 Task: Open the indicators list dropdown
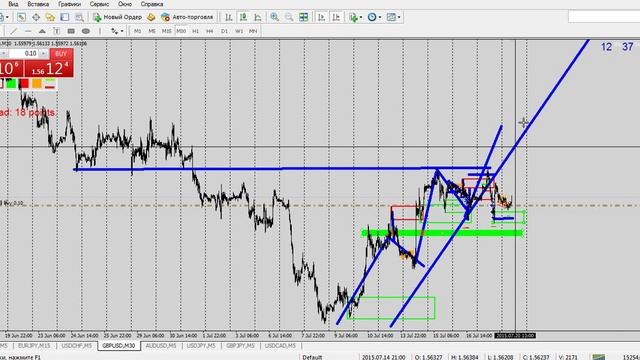[355, 17]
